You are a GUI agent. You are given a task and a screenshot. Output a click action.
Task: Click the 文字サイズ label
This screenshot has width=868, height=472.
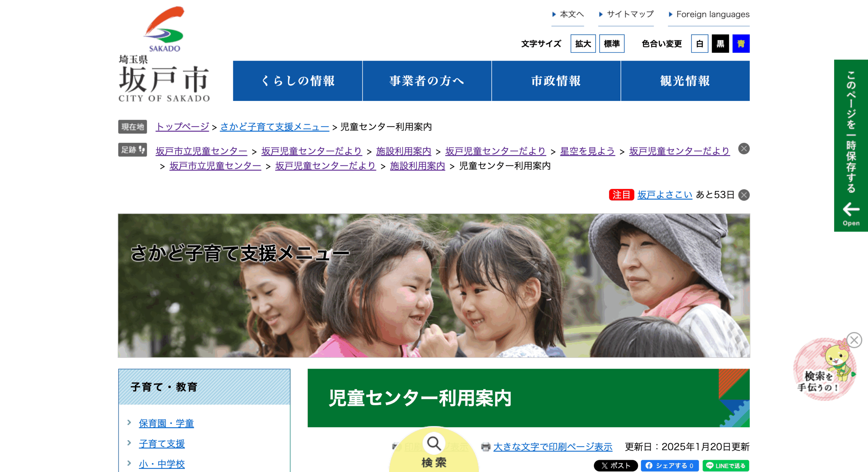pyautogui.click(x=541, y=44)
